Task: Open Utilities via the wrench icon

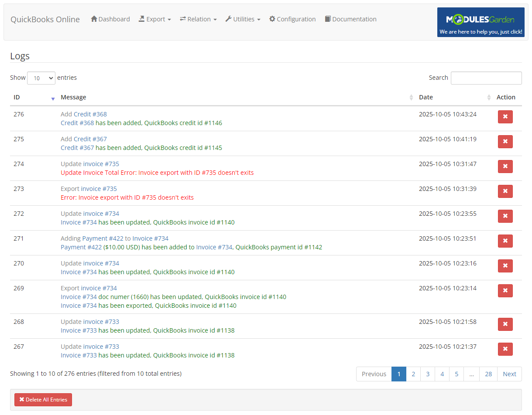Action: pyautogui.click(x=228, y=19)
